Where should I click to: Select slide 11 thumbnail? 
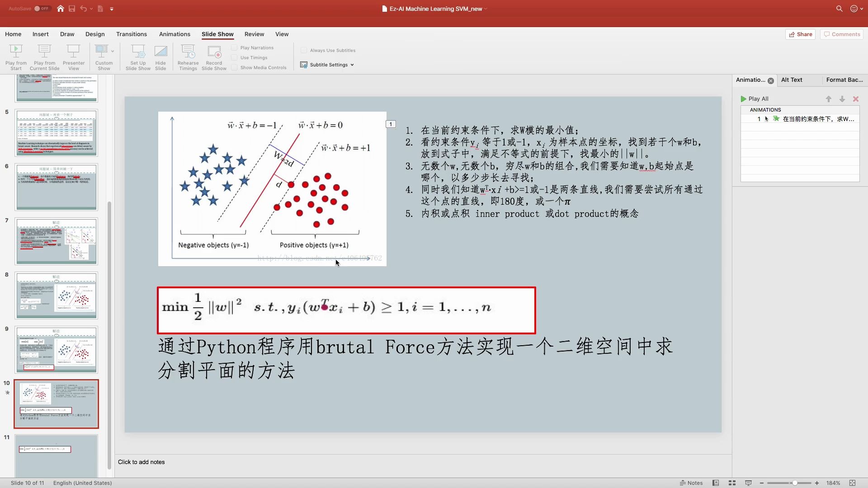point(56,455)
